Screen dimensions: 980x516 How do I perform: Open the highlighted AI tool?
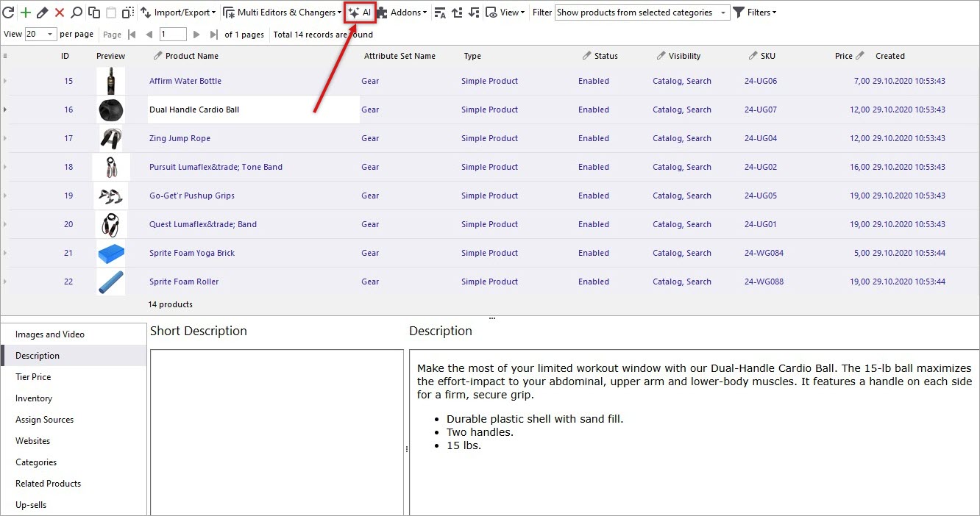coord(359,12)
